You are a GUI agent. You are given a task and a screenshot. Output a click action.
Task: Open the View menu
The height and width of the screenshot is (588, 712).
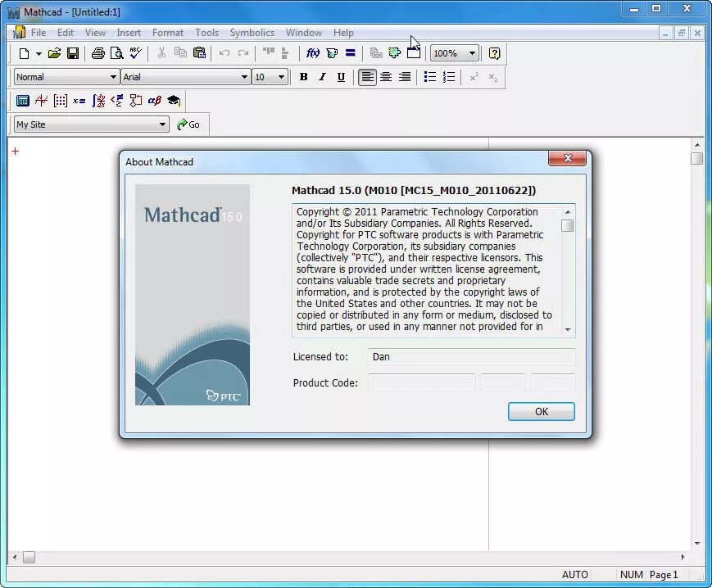pyautogui.click(x=95, y=33)
